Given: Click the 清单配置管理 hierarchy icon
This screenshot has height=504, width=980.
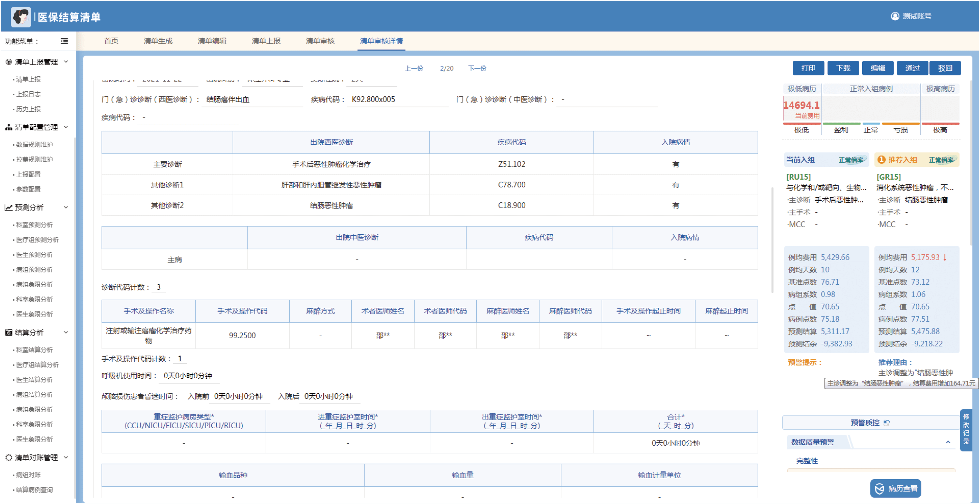Looking at the screenshot, I should (x=8, y=127).
